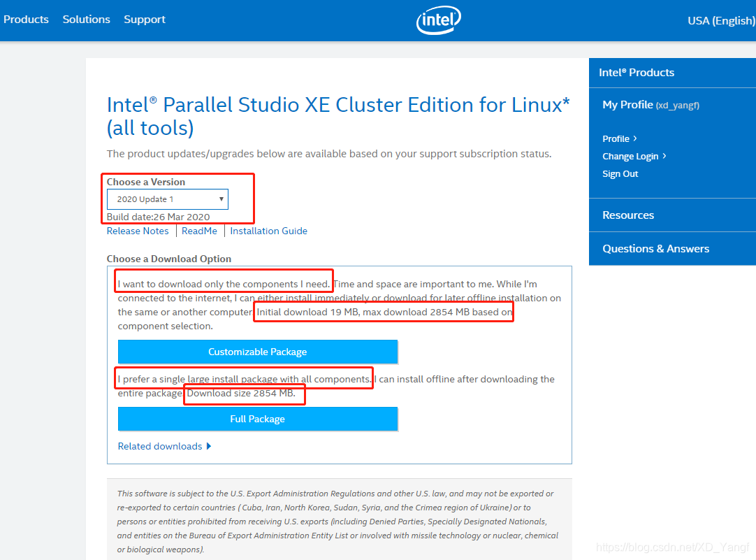The height and width of the screenshot is (560, 756).
Task: Click the Download size 2854 MB text
Action: tap(241, 393)
